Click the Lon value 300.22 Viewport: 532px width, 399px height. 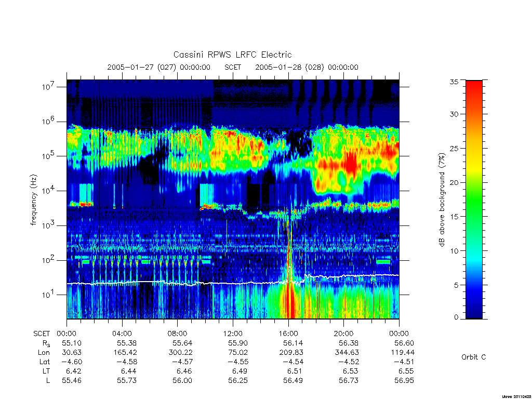[x=180, y=353]
